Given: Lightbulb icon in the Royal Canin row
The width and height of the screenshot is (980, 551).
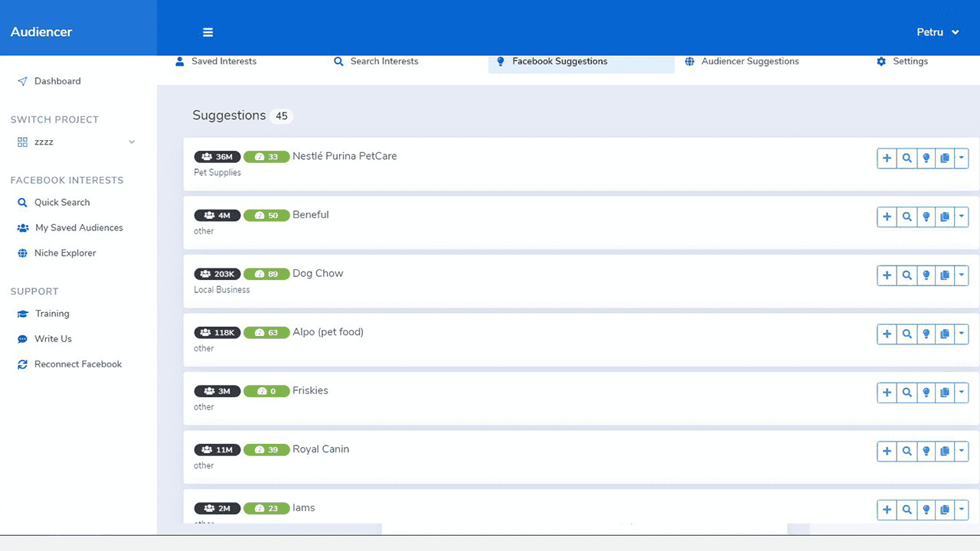Looking at the screenshot, I should 926,452.
